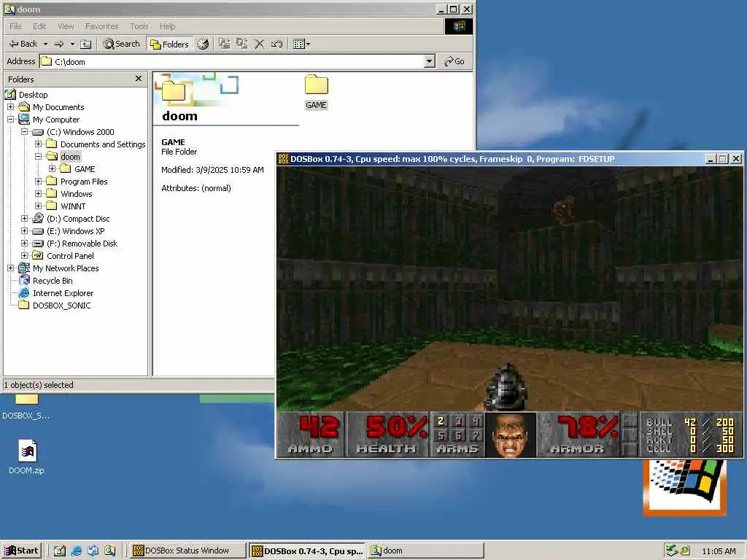Open the History toolbar icon
Screen dimensions: 747x560
[203, 44]
